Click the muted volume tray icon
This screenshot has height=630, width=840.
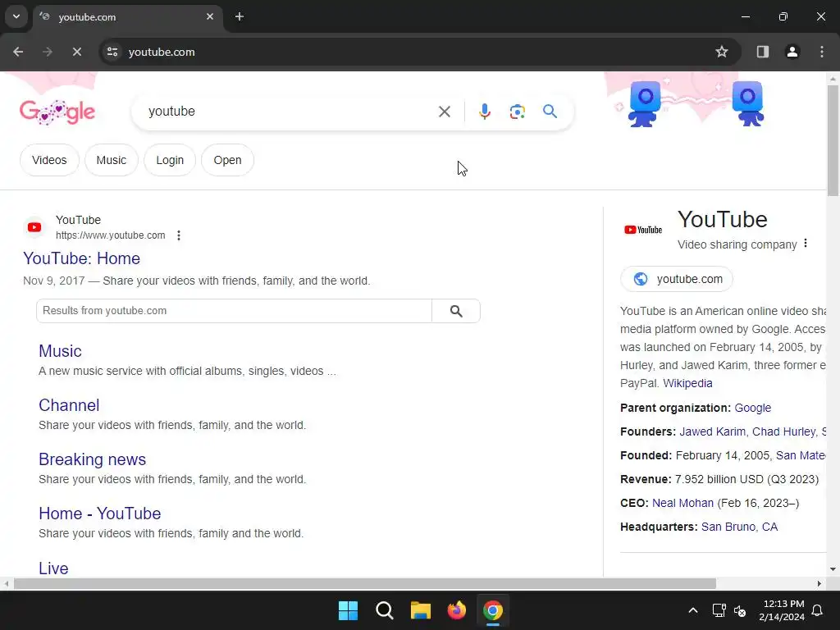740,610
